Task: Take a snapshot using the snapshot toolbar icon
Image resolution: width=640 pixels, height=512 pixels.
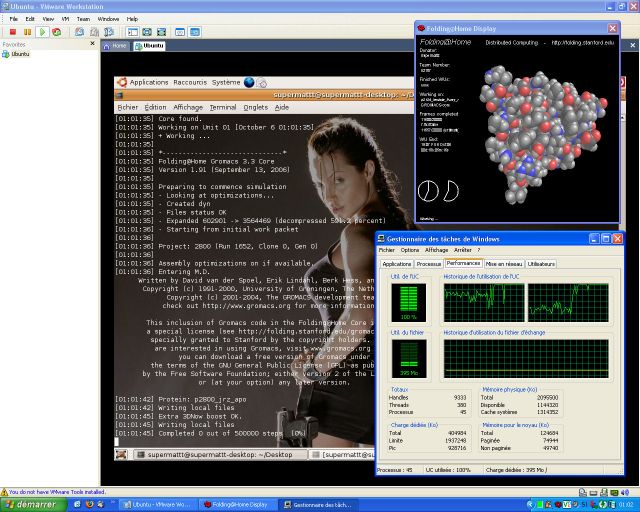Action: point(80,32)
